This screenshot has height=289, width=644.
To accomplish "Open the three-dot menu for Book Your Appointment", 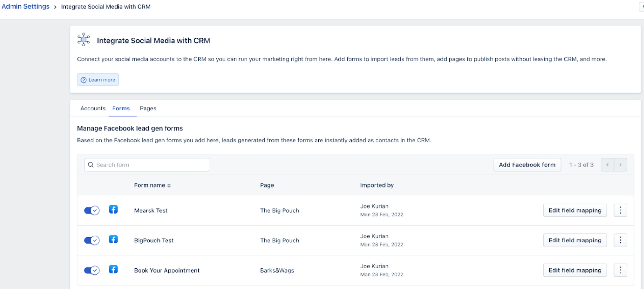I will tap(620, 270).
